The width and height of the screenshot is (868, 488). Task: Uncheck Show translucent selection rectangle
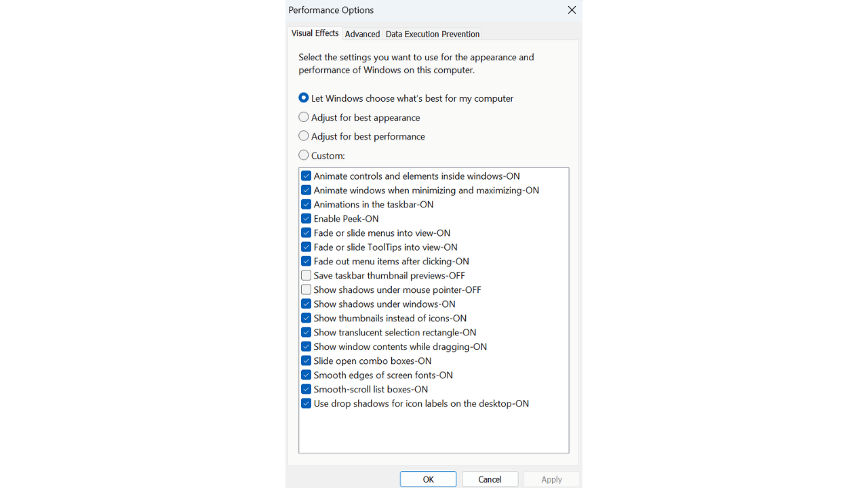(x=306, y=332)
